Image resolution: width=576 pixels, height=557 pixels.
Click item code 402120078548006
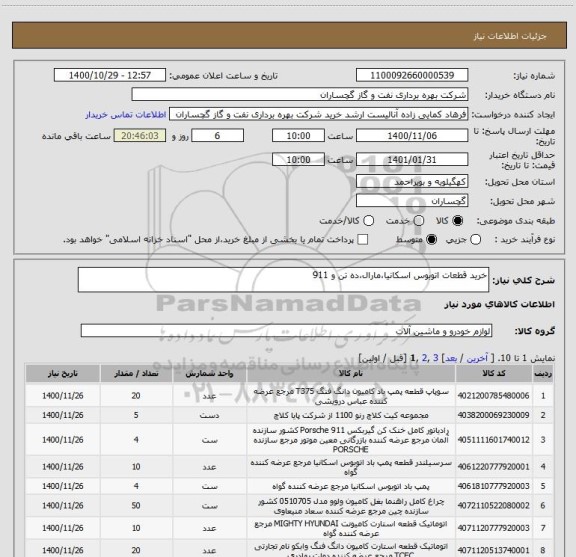(x=493, y=396)
